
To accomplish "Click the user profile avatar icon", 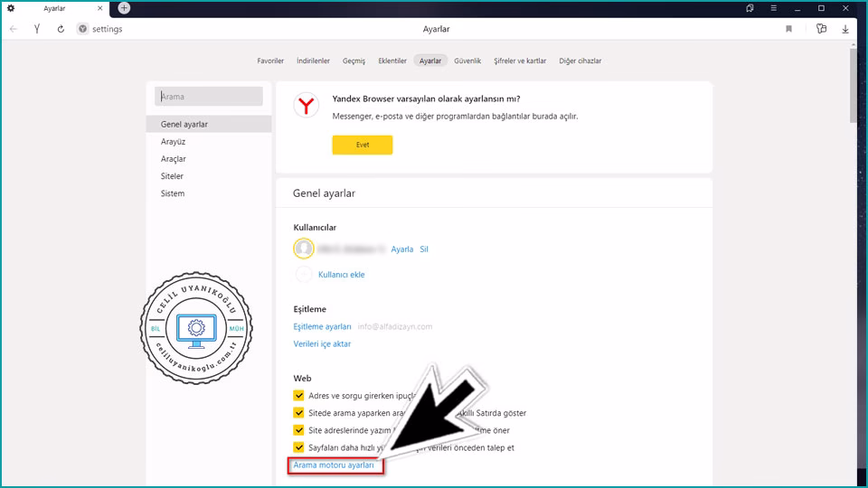I will click(x=304, y=249).
